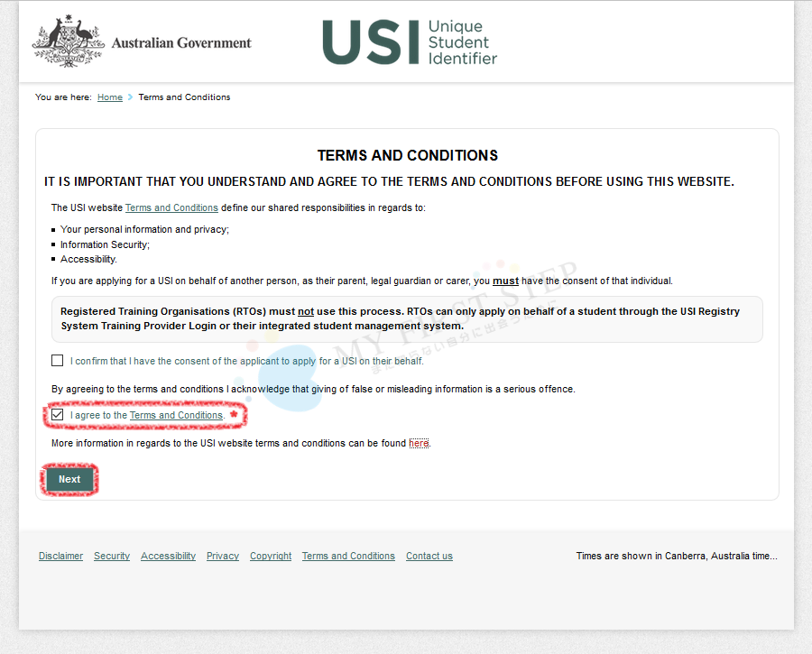Open the Security footer link
Viewport: 812px width, 654px height.
(112, 557)
